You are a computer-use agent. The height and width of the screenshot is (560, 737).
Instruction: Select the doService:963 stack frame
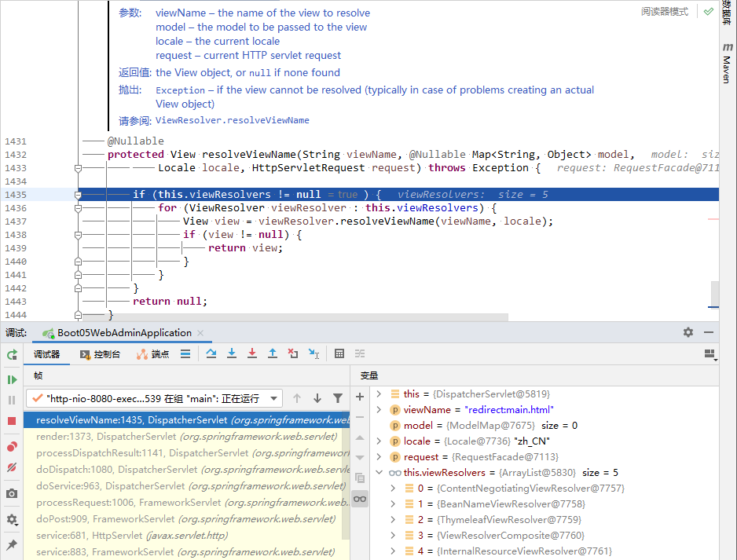pos(186,485)
